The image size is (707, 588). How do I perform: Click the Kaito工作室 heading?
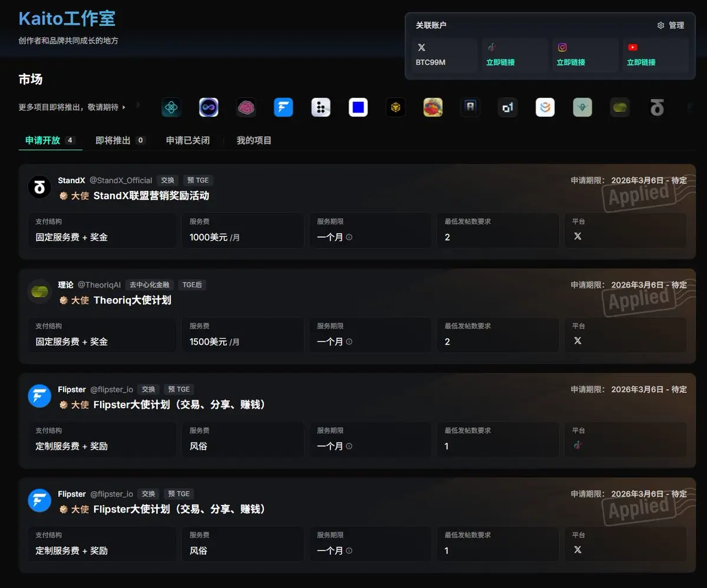click(67, 19)
